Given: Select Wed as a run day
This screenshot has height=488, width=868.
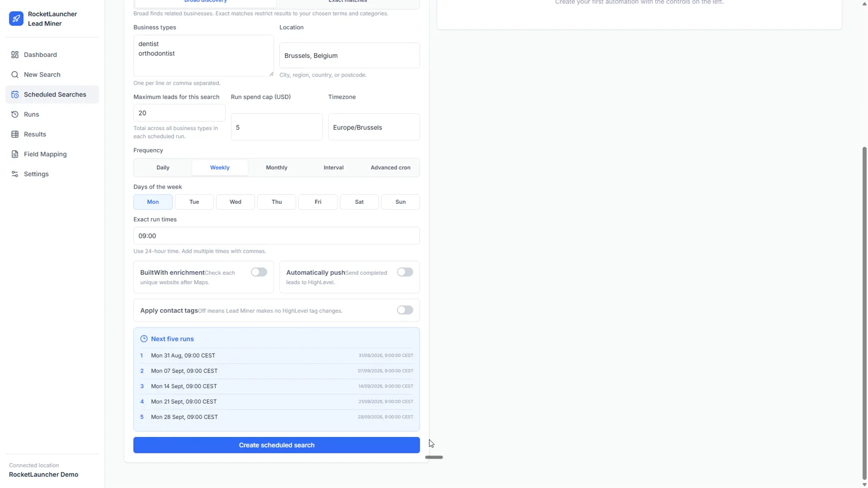Looking at the screenshot, I should [x=235, y=202].
